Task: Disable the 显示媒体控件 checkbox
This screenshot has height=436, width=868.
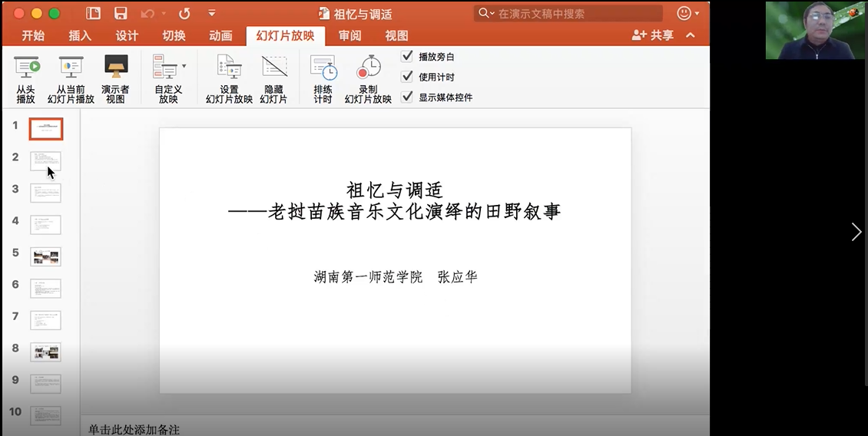Action: [x=407, y=97]
